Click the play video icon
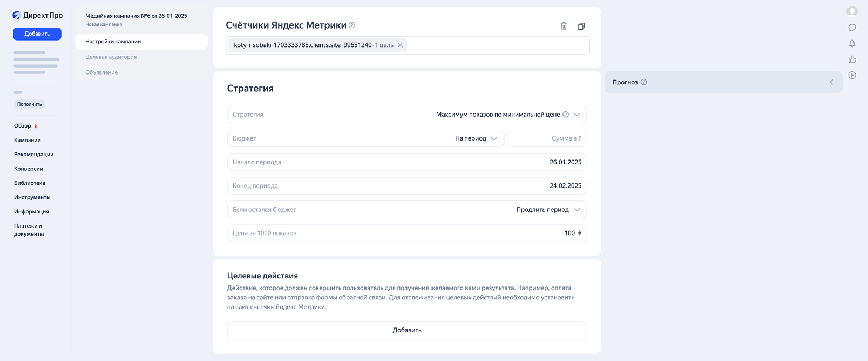Viewport: 868px width, 361px height. (x=852, y=75)
